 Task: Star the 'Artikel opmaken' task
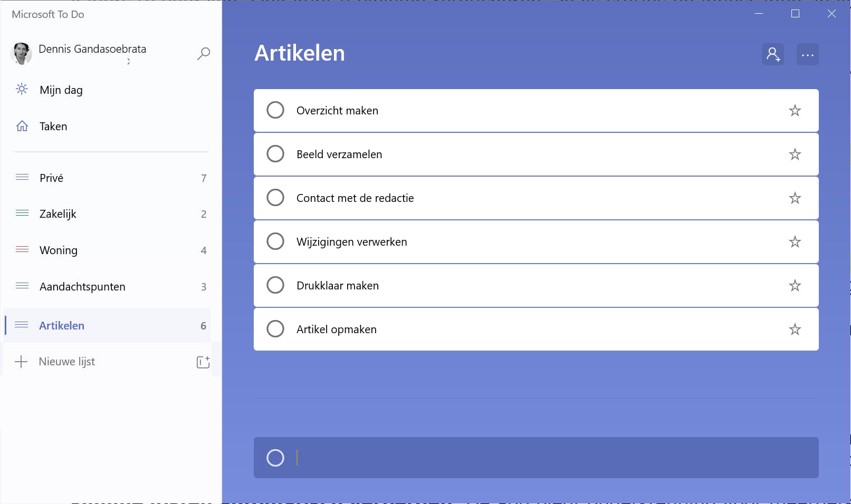coord(795,329)
